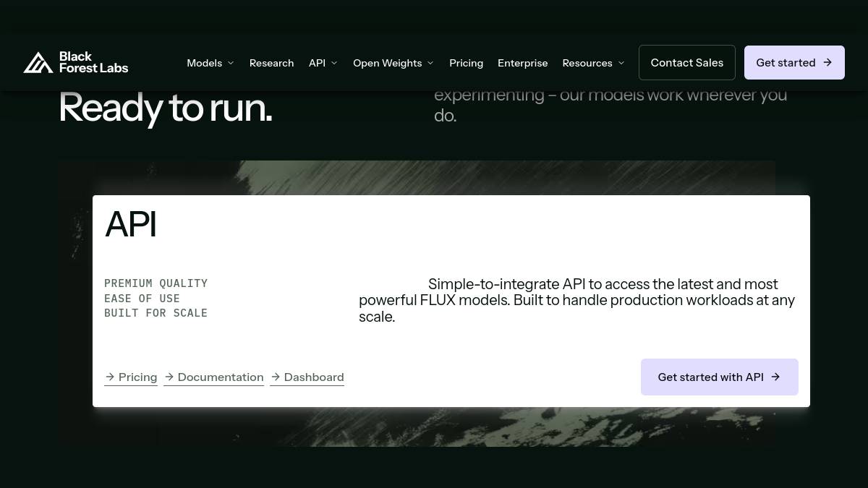This screenshot has height=488, width=868.
Task: Select the API card heading
Action: [131, 224]
